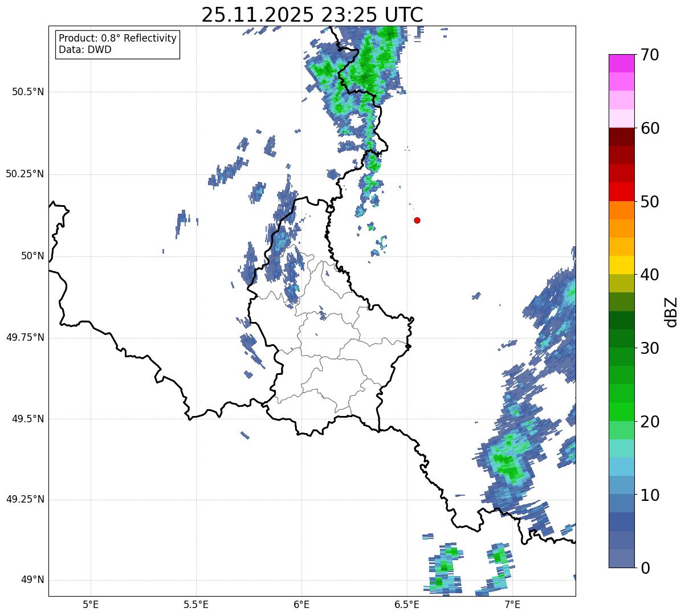Click the 49.75°N latitude label
Image resolution: width=685 pixels, height=616 pixels.
coord(25,337)
